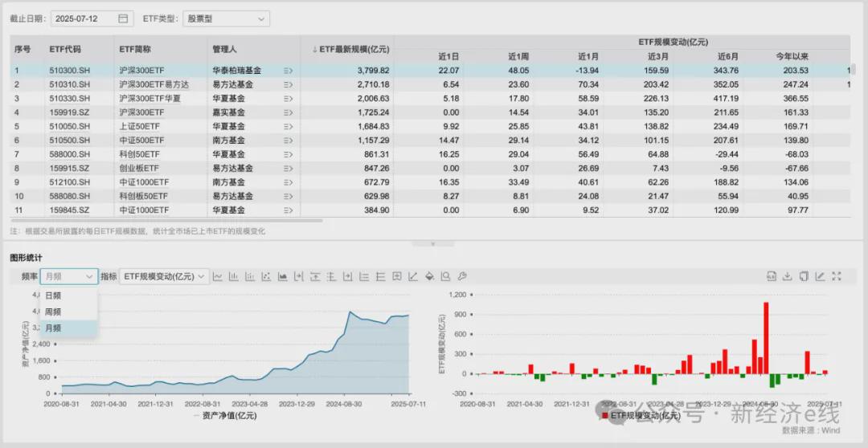Choose the scatter plot chart icon
Viewport: 868px width, 448px height.
[x=266, y=276]
